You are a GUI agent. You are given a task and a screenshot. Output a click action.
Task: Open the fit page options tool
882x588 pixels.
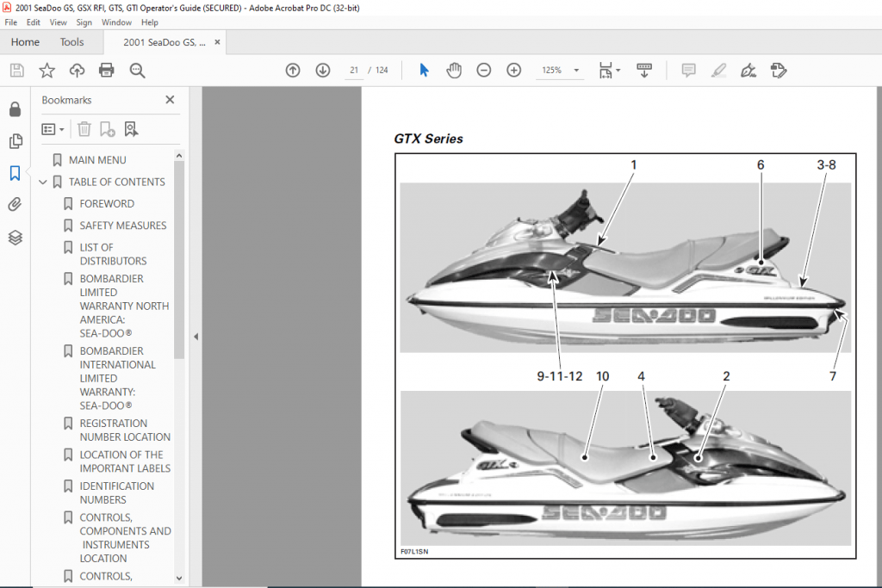(609, 71)
